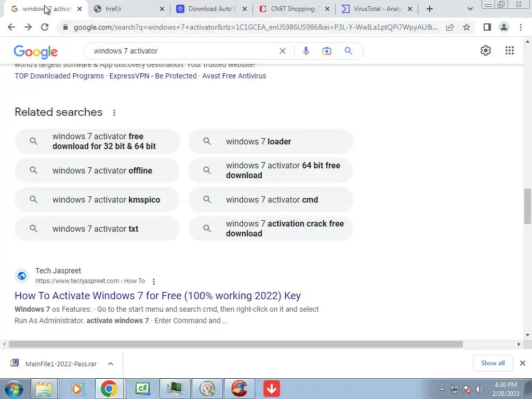Go back to the previous page
The image size is (532, 399).
tap(11, 27)
